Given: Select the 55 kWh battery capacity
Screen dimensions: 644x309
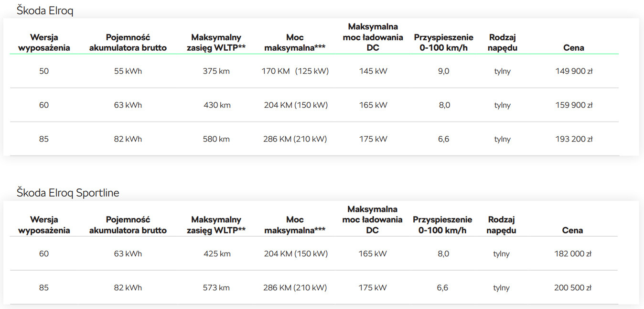Looking at the screenshot, I should coord(128,71).
